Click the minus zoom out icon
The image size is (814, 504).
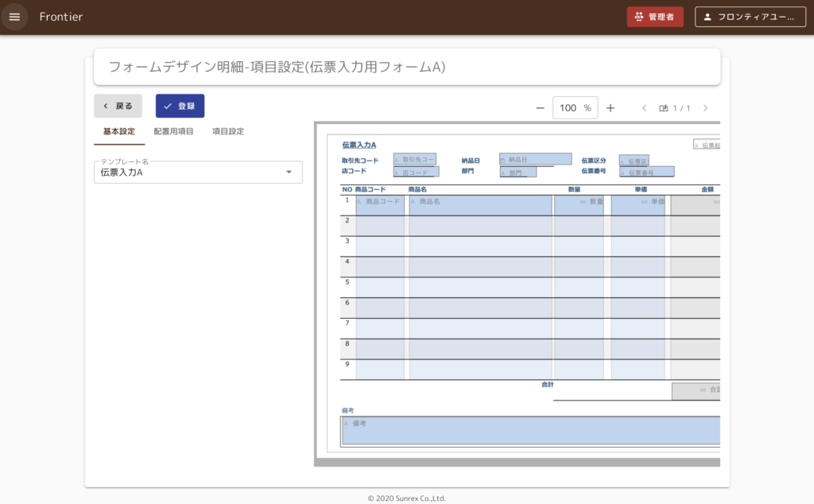point(540,108)
